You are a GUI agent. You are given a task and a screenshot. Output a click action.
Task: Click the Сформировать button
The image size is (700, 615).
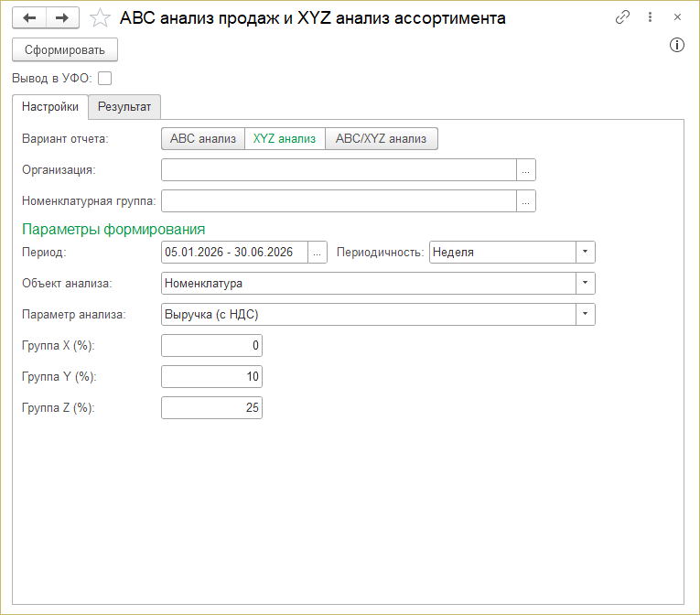tap(65, 49)
